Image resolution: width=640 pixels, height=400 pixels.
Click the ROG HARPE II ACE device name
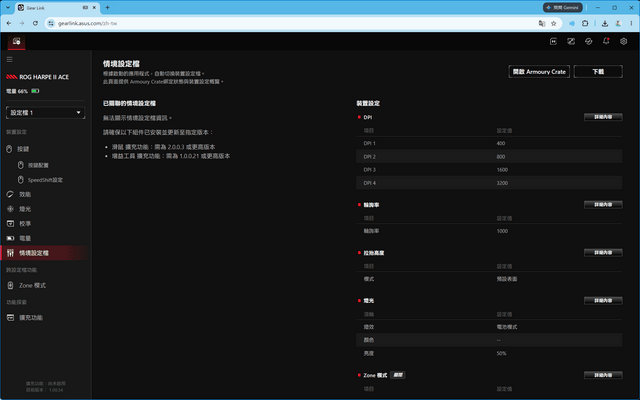point(44,77)
